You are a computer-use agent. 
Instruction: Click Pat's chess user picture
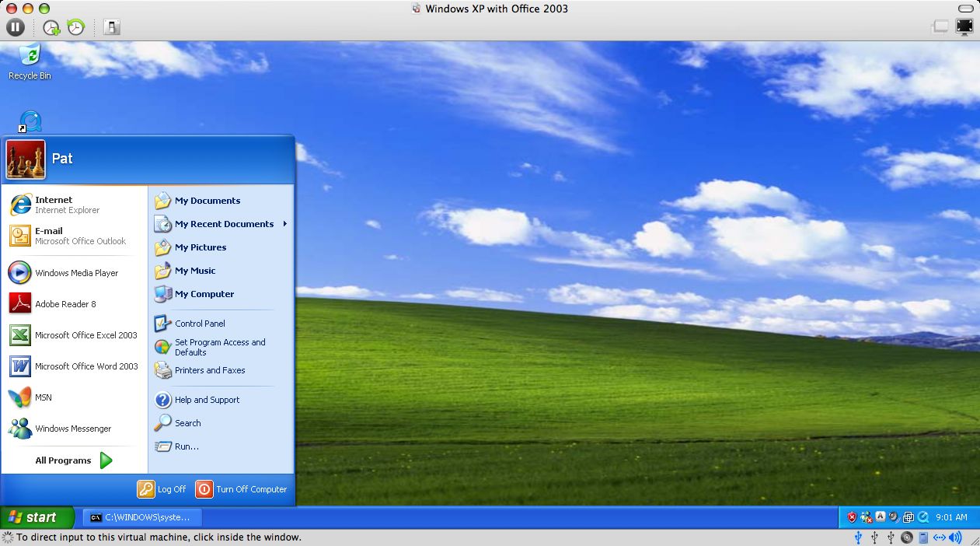click(26, 159)
